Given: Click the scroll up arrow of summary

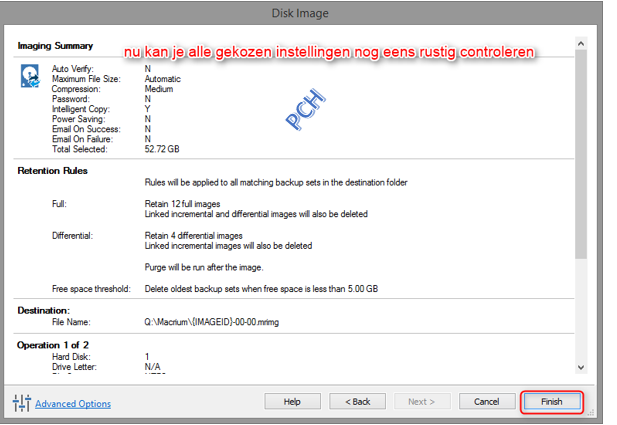Looking at the screenshot, I should point(581,44).
